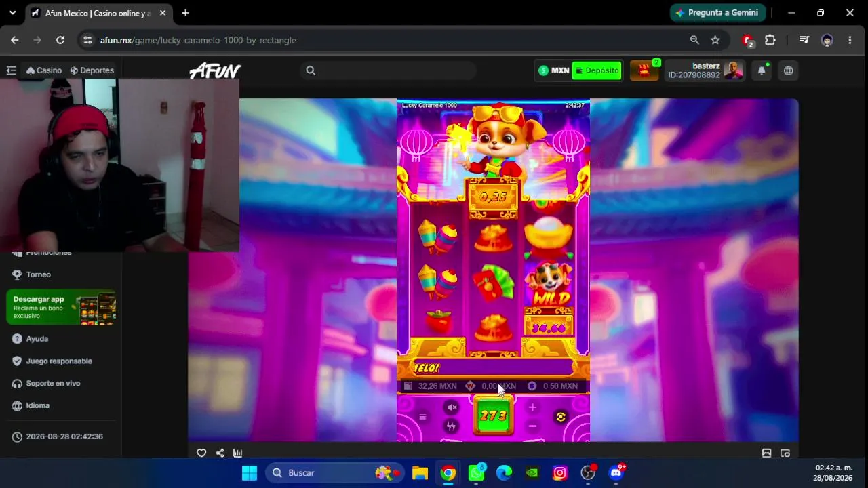Open the Chrome profile avatar
Image resolution: width=868 pixels, height=488 pixels.
coord(827,40)
